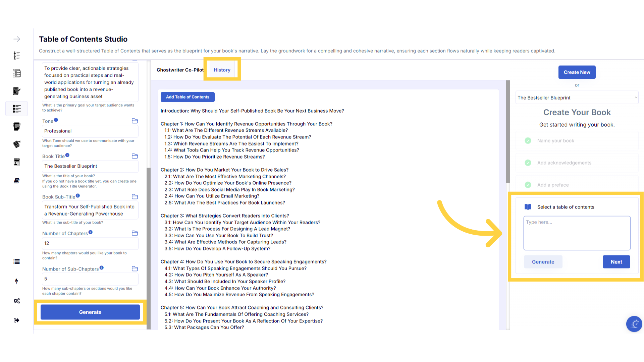
Task: Toggle the Add a preface checkmark
Action: point(528,185)
